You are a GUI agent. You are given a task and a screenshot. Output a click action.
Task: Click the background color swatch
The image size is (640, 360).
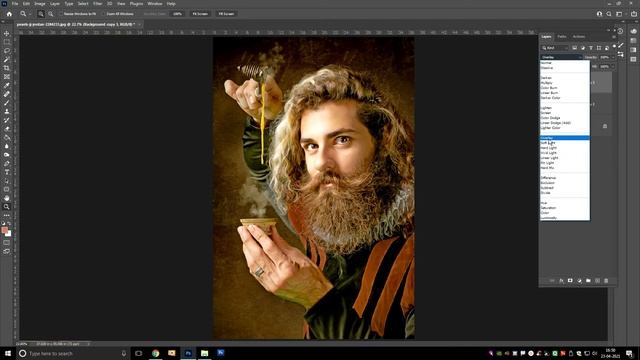[9, 234]
